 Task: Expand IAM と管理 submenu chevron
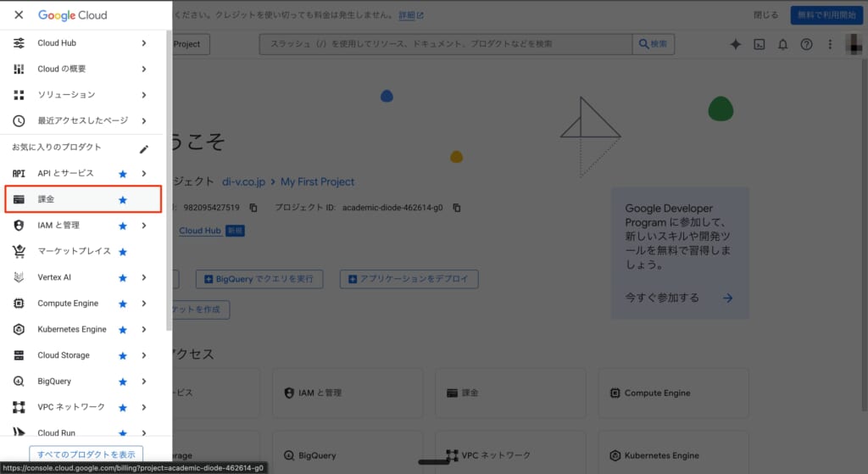(x=144, y=226)
